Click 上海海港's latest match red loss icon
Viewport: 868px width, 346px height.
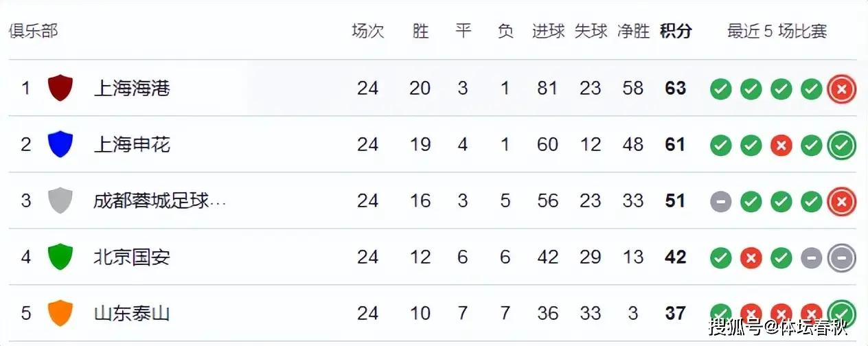pyautogui.click(x=841, y=89)
